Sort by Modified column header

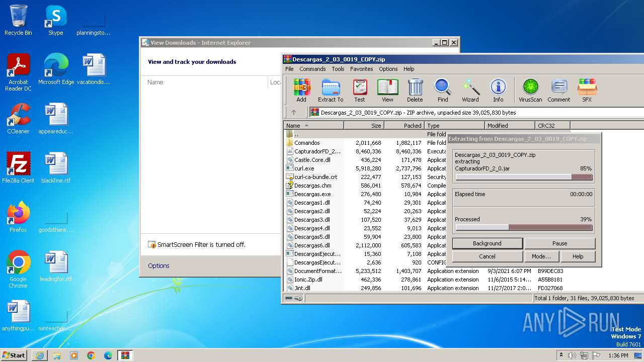click(x=510, y=126)
